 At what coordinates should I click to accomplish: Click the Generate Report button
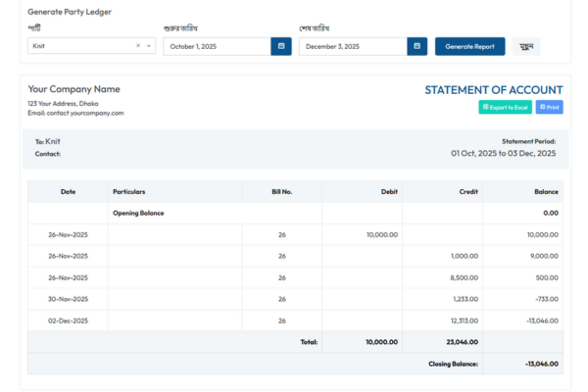(469, 46)
